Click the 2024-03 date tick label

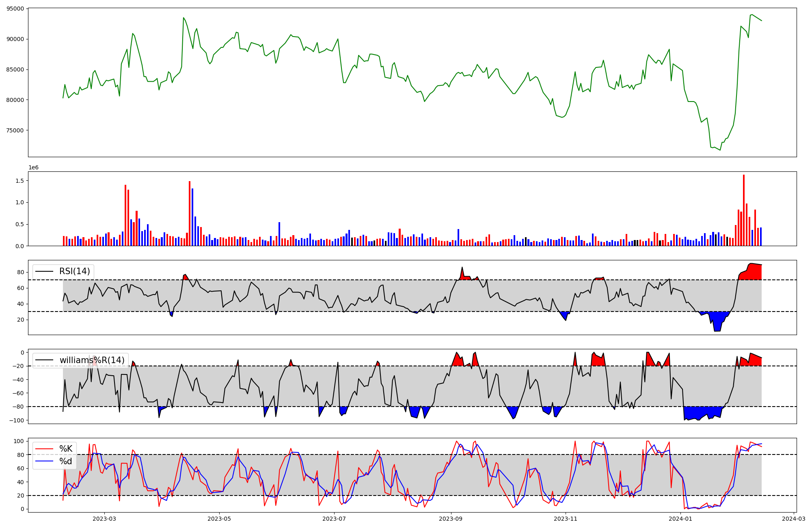[793, 519]
